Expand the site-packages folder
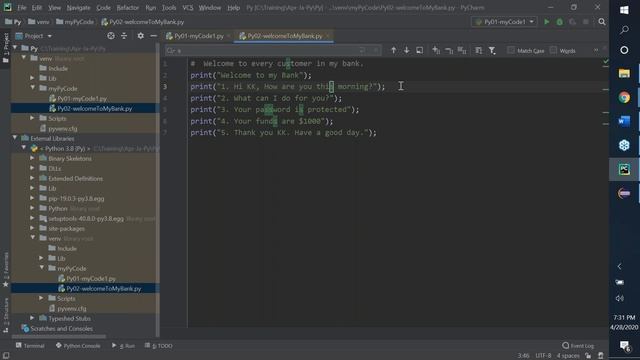640x360 pixels. [32, 228]
